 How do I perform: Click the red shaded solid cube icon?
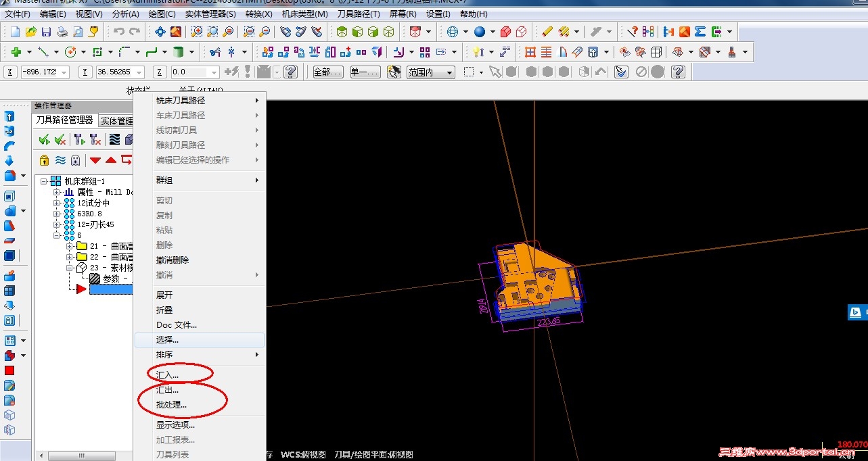coord(506,31)
